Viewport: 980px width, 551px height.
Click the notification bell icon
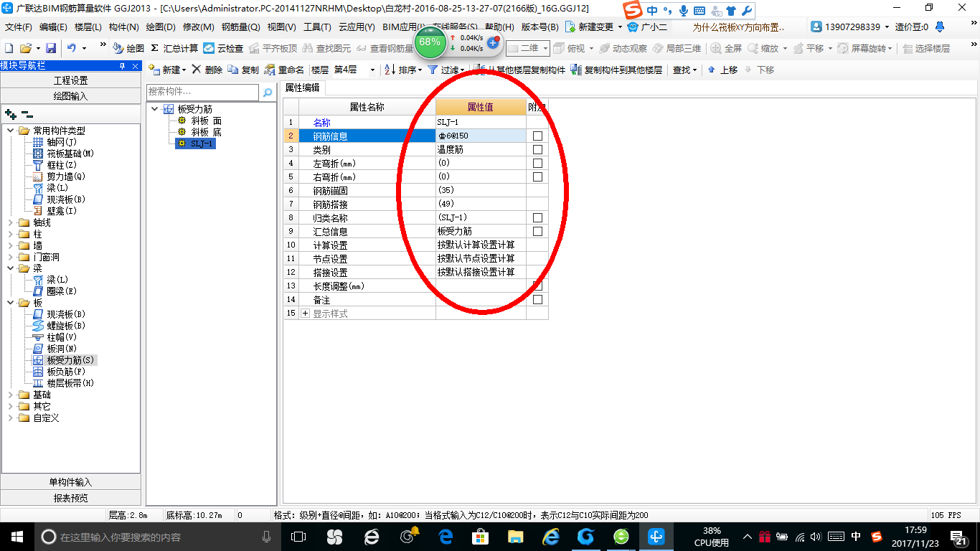(939, 27)
